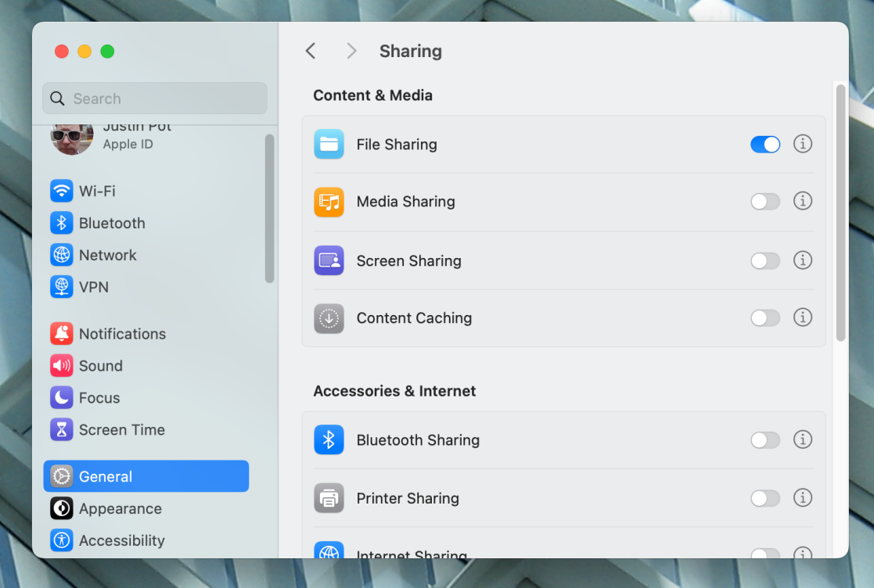
Task: Click the VPN sidebar icon
Action: click(61, 287)
